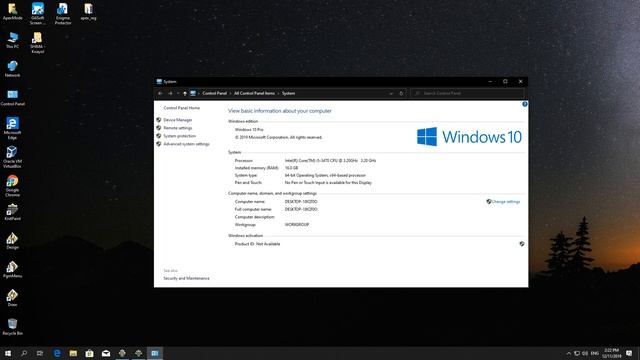
Task: Select System breadcrumb in address bar
Action: pos(288,93)
